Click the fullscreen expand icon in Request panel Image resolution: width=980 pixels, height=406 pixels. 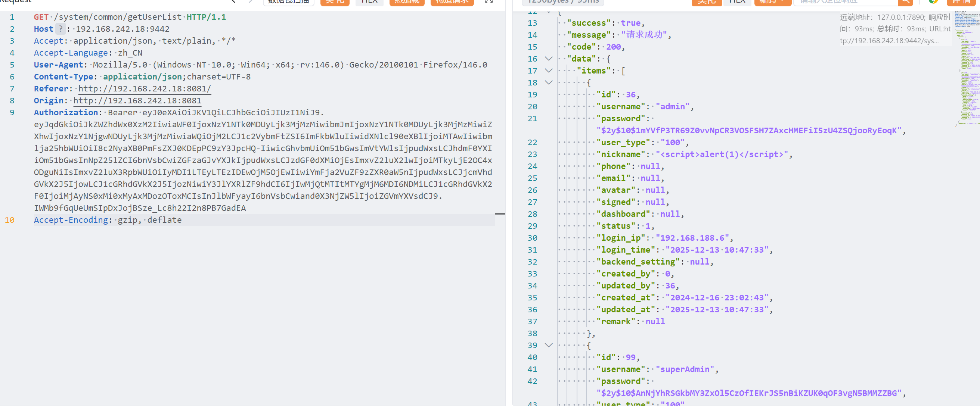coord(489,1)
